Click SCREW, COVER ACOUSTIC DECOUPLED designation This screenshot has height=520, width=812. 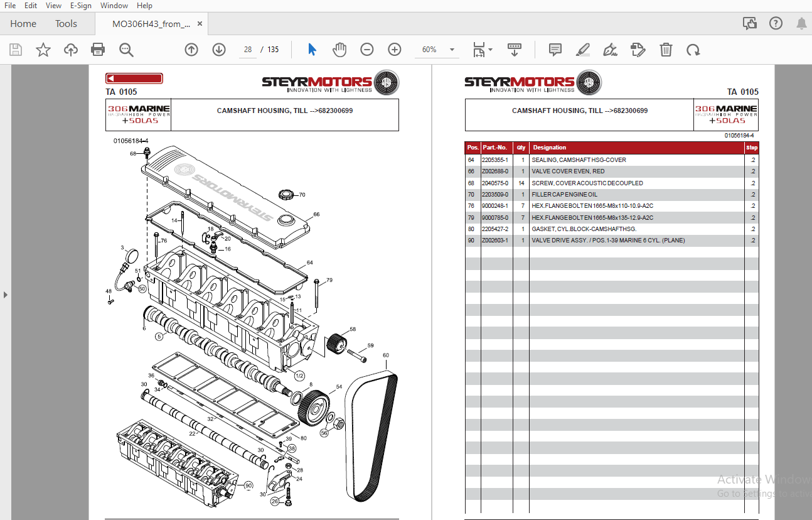point(587,183)
